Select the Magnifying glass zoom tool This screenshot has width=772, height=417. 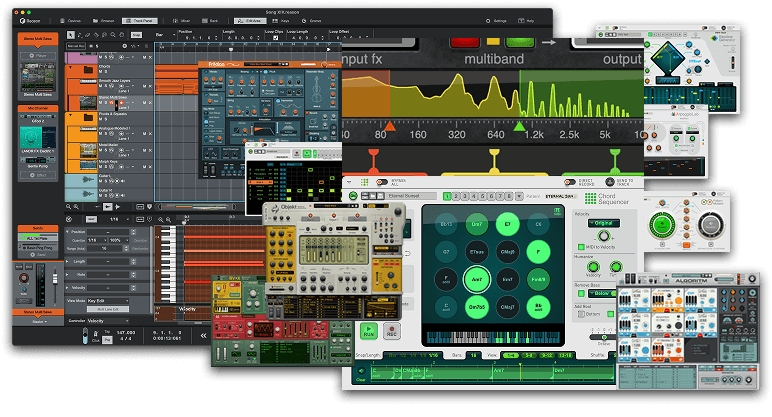click(x=113, y=35)
